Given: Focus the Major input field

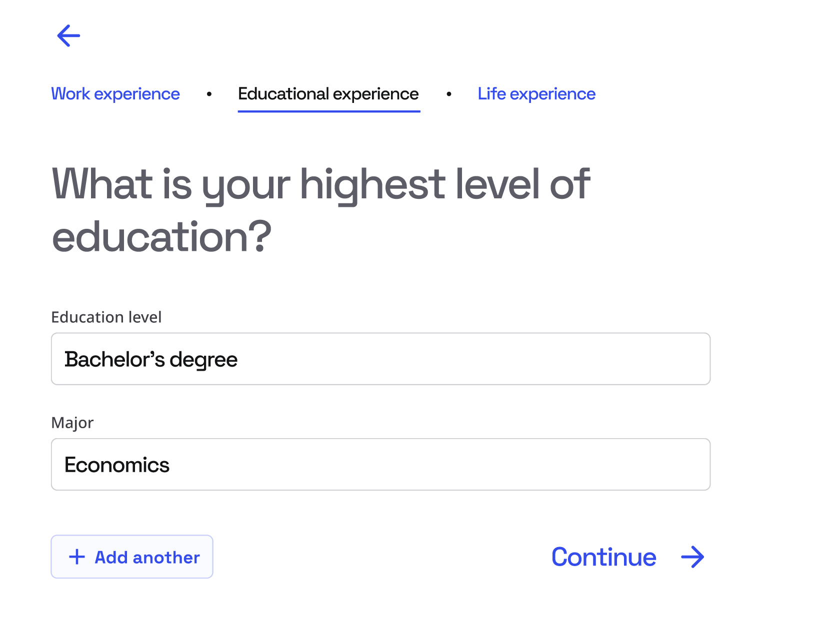Looking at the screenshot, I should pyautogui.click(x=380, y=465).
